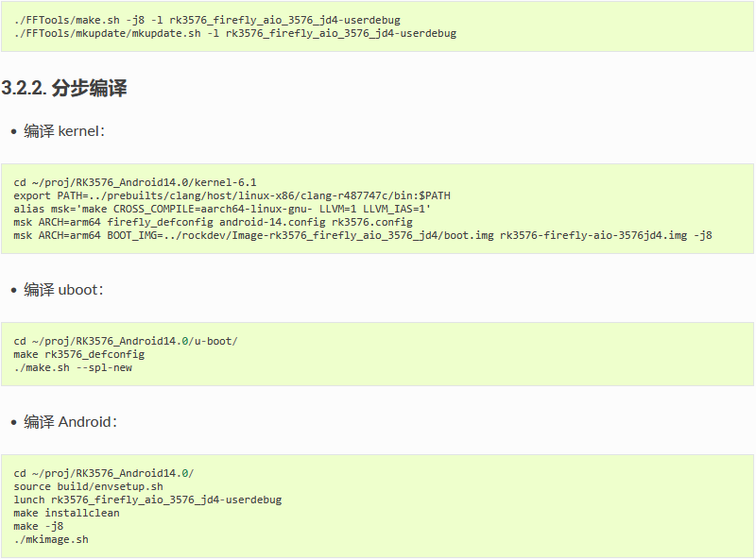This screenshot has width=756, height=559.
Task: Click the 'export PATH=../prebuilts/clang' line
Action: point(232,195)
